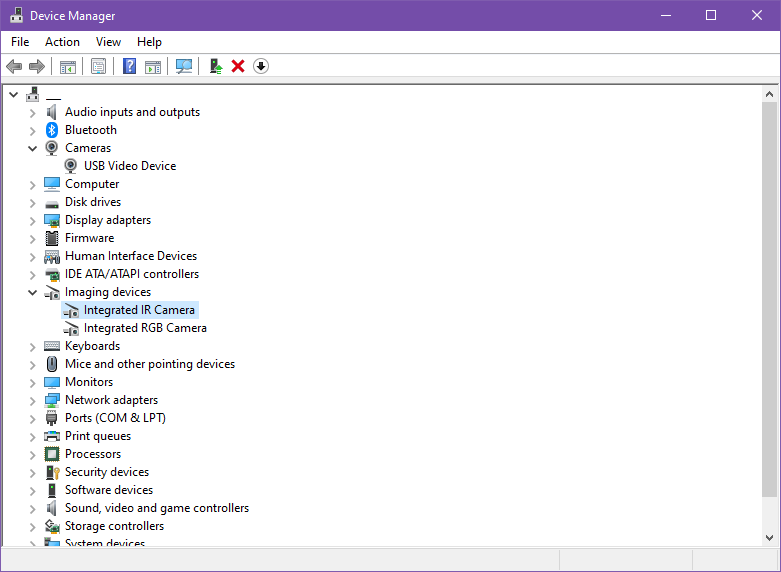Scan for hardware changes toolbar icon
Screen dimensions: 781x572
(184, 66)
